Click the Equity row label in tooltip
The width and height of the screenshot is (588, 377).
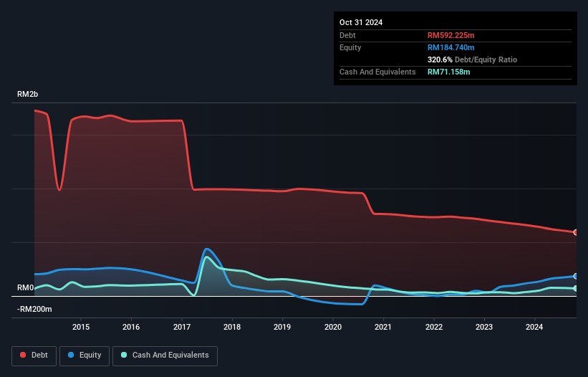(350, 47)
